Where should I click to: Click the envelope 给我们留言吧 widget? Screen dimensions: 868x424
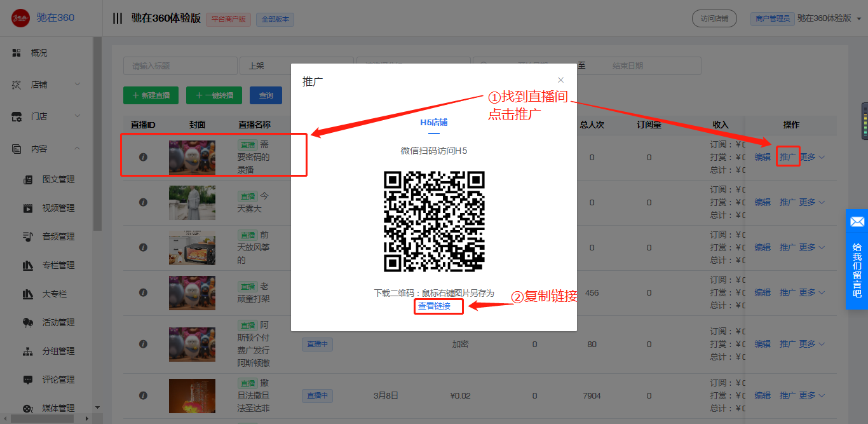[857, 259]
